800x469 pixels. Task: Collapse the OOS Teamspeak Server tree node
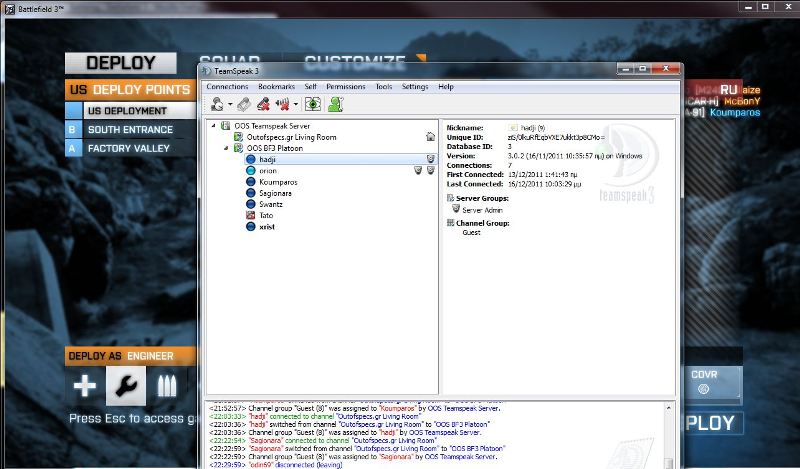214,126
